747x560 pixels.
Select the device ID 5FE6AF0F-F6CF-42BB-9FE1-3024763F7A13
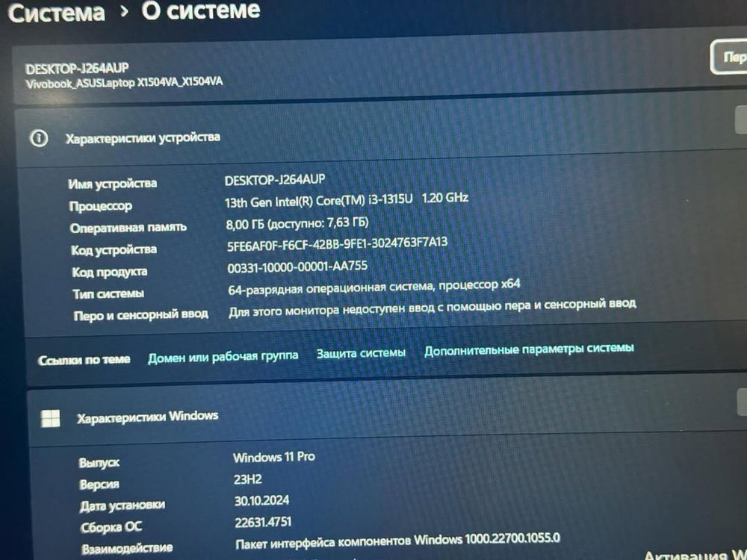click(x=338, y=244)
